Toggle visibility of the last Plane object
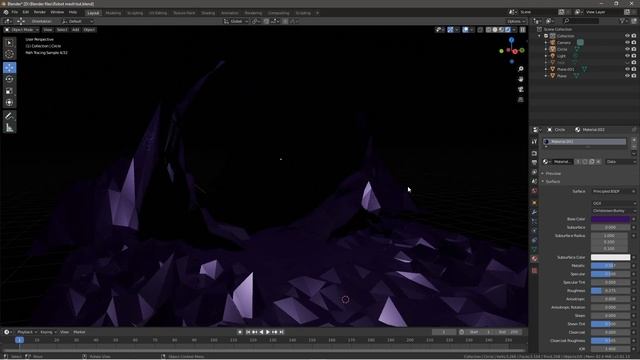Image resolution: width=640 pixels, height=360 pixels. point(627,76)
